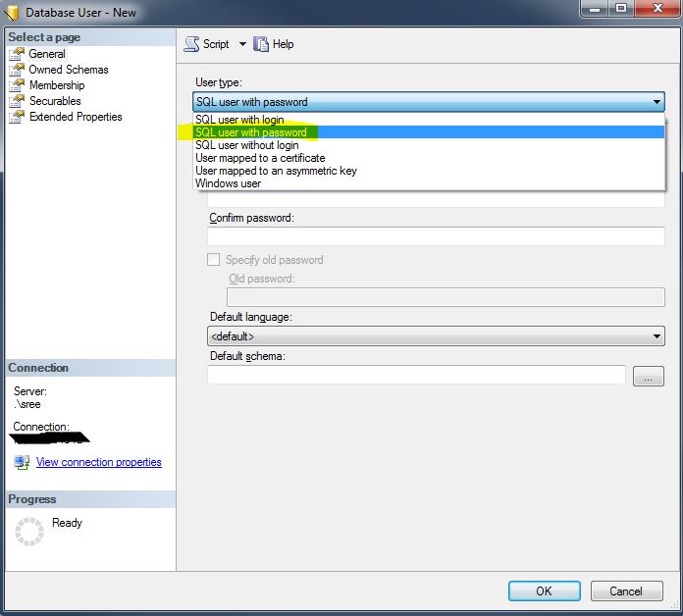
Task: Click the Owned Schemas page icon
Action: [x=17, y=70]
